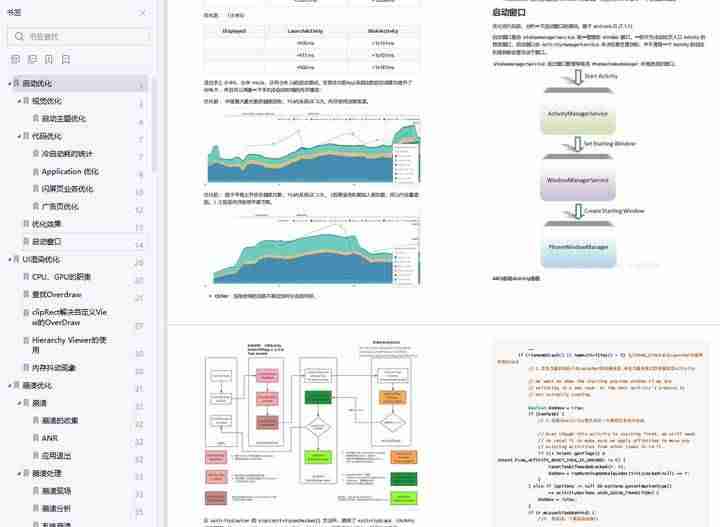Click bookmark icon beside 应用退出
Screen dimensions: 720x527
[x=36, y=456]
